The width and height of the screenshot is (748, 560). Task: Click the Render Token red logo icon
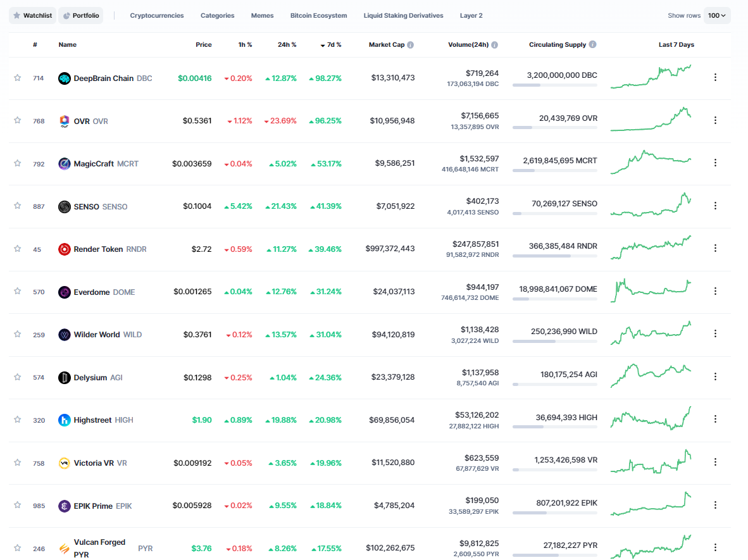coord(65,249)
